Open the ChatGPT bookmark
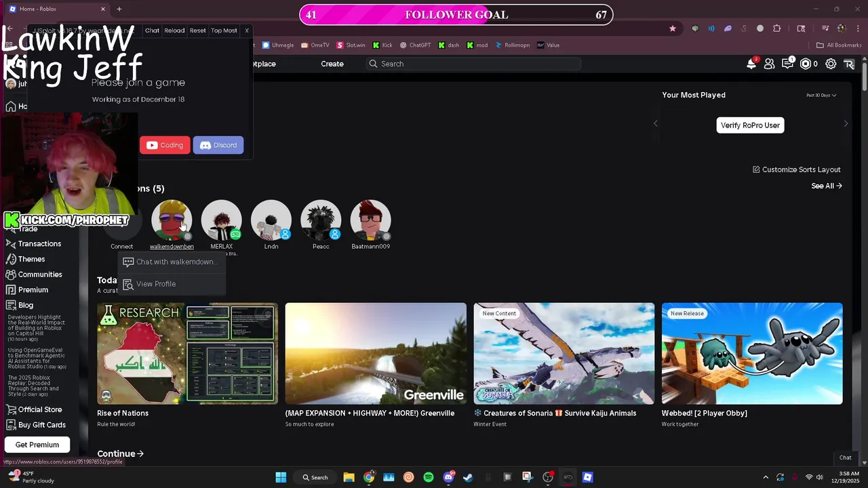The image size is (868, 488). point(415,45)
